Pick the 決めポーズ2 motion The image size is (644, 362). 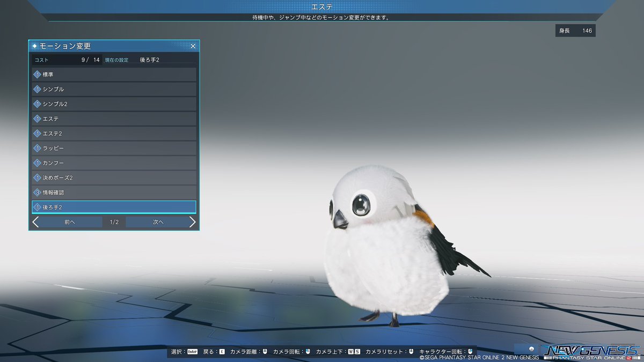click(x=114, y=178)
